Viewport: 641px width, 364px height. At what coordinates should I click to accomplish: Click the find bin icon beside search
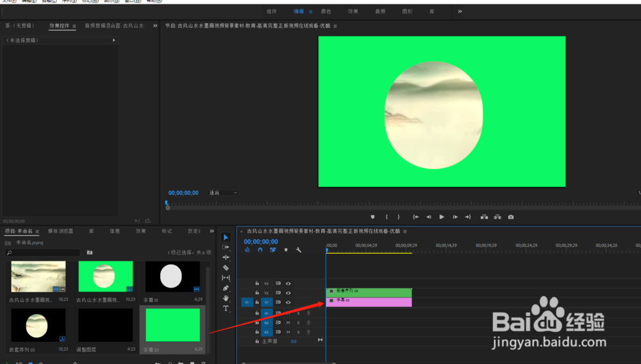pos(90,252)
